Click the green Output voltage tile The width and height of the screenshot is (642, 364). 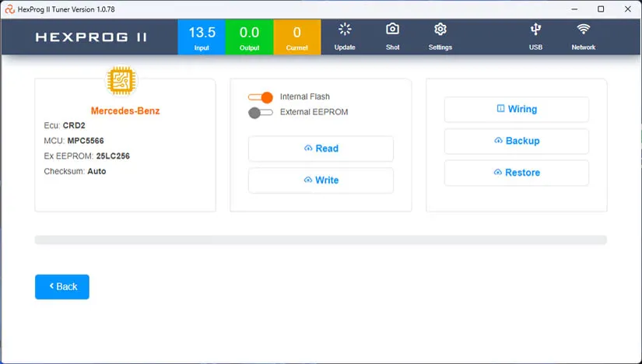(x=249, y=37)
